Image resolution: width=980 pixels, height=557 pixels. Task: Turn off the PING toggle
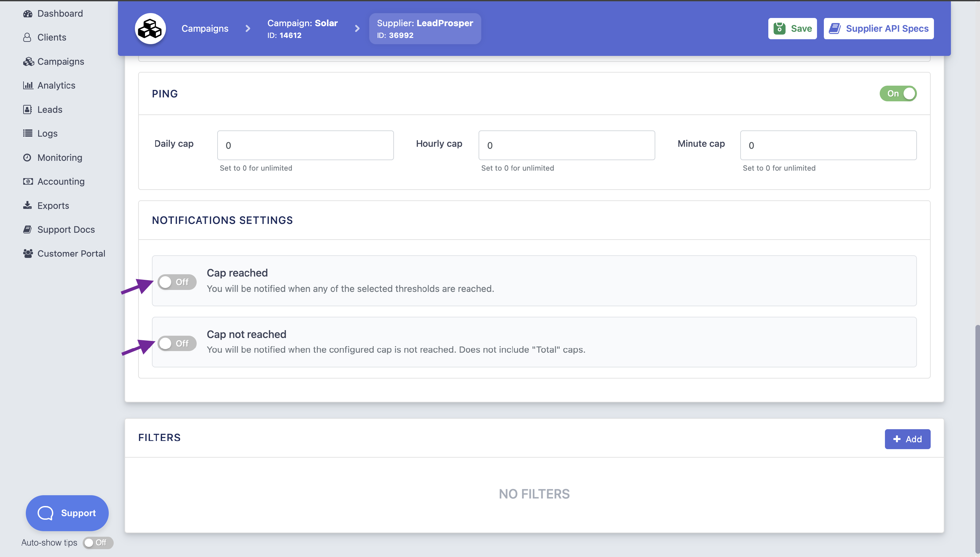[898, 93]
